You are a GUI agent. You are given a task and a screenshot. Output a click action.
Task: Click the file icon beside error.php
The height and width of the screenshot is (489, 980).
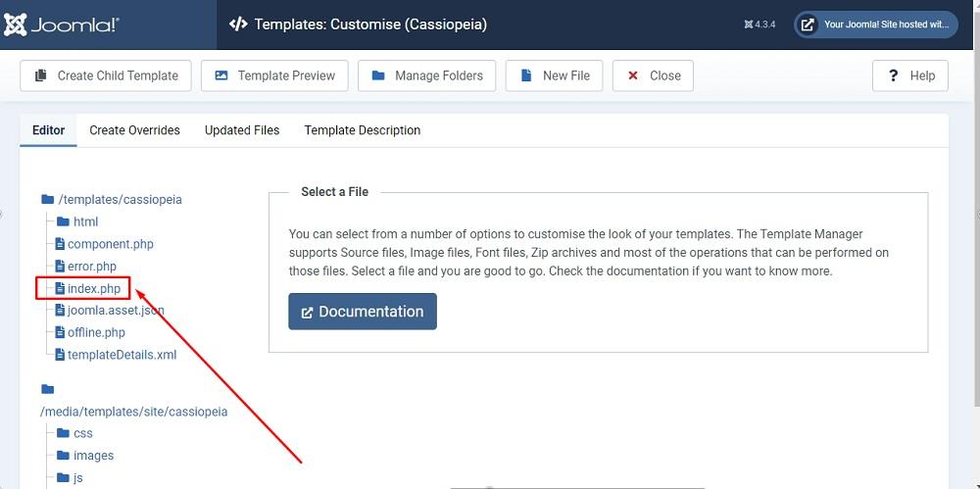pyautogui.click(x=60, y=267)
